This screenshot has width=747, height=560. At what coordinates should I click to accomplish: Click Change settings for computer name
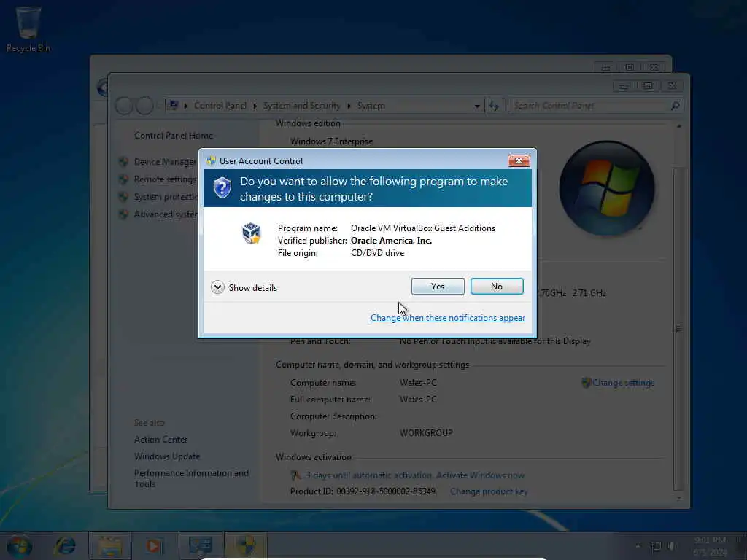[623, 383]
